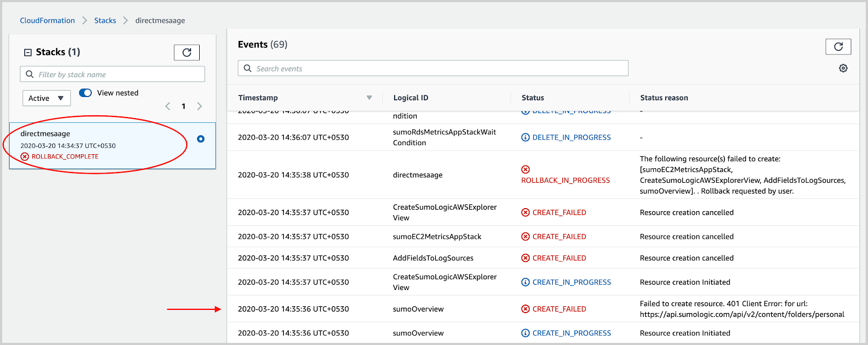
Task: Refresh the Events panel
Action: [x=838, y=47]
